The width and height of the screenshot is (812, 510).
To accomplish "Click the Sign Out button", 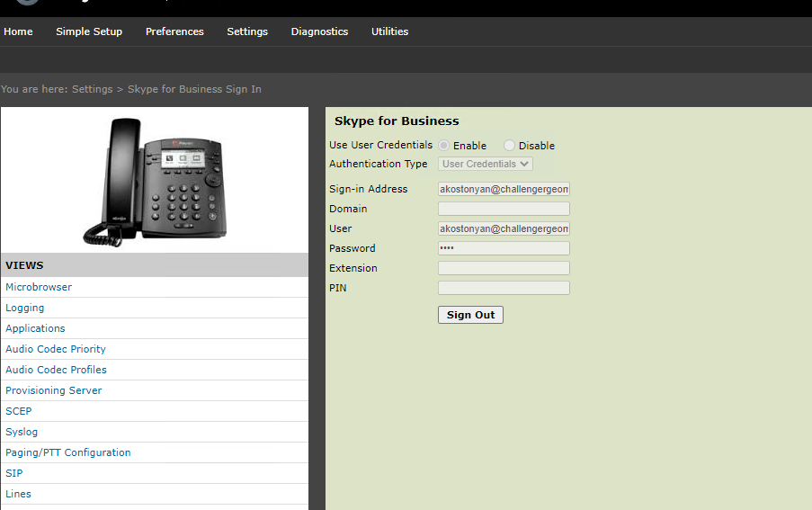I will click(470, 315).
